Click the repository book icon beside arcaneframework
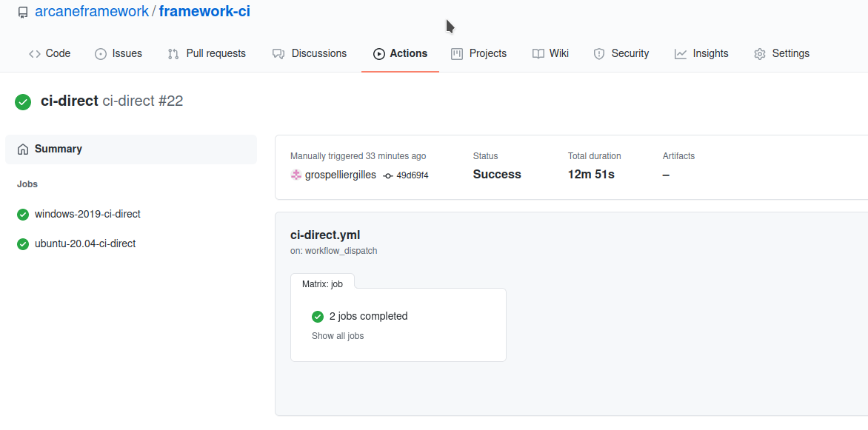The width and height of the screenshot is (868, 430). (23, 12)
